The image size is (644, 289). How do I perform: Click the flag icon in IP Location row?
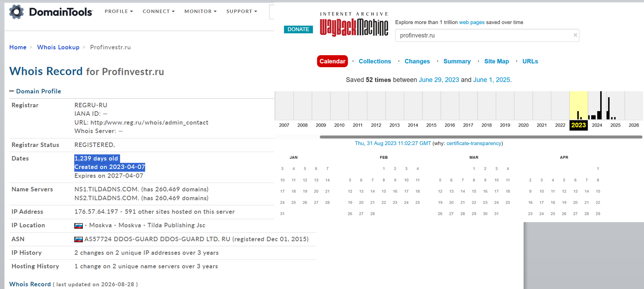79,226
